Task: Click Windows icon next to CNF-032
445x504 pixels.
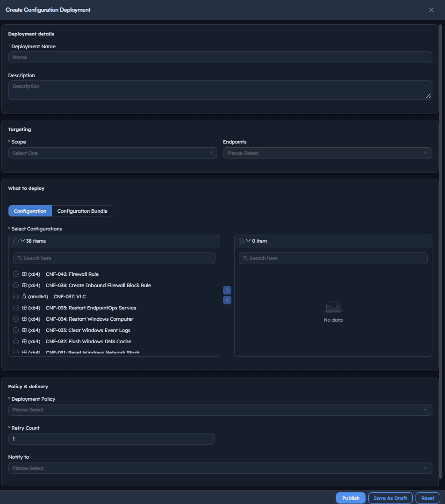Action: click(x=24, y=342)
